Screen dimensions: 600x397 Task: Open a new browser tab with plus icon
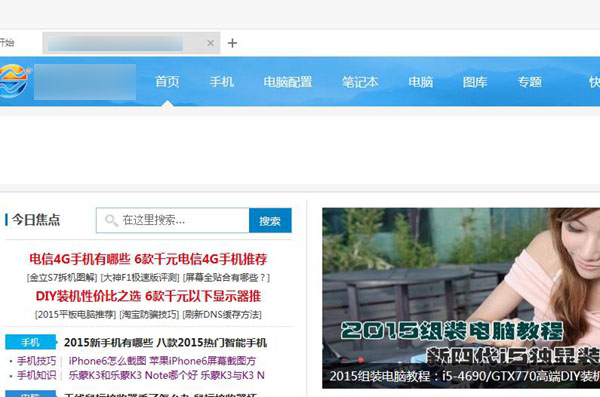232,43
